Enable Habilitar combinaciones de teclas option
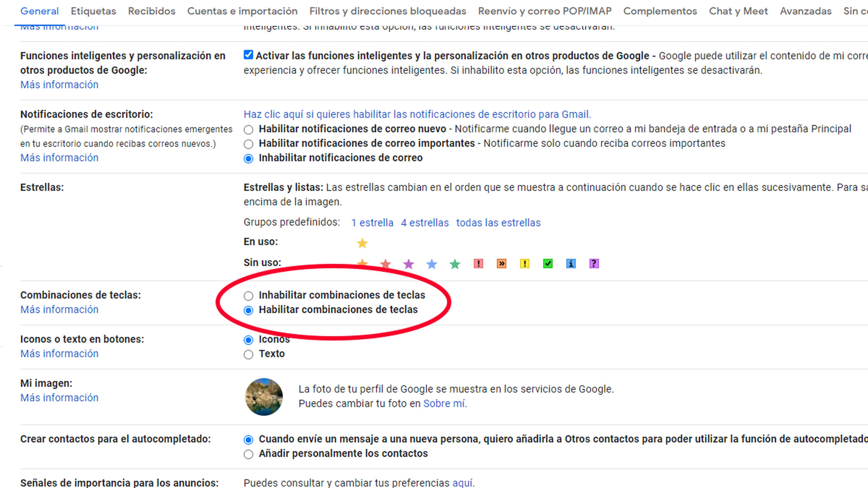The image size is (868, 488). coord(248,309)
